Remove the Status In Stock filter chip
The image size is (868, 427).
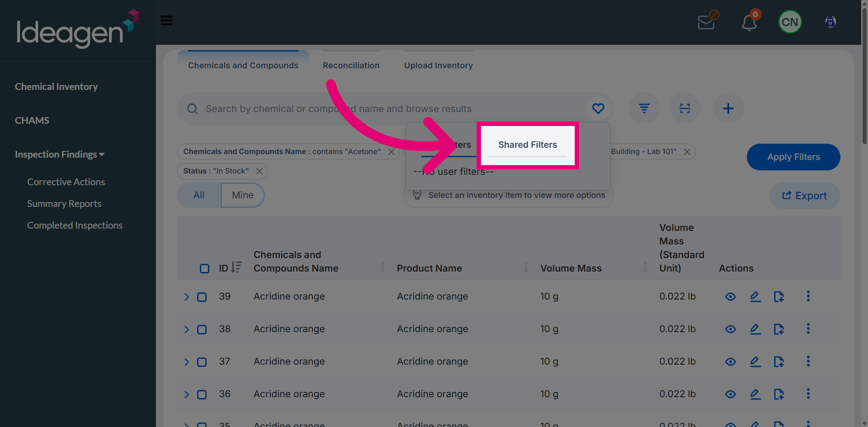click(259, 171)
